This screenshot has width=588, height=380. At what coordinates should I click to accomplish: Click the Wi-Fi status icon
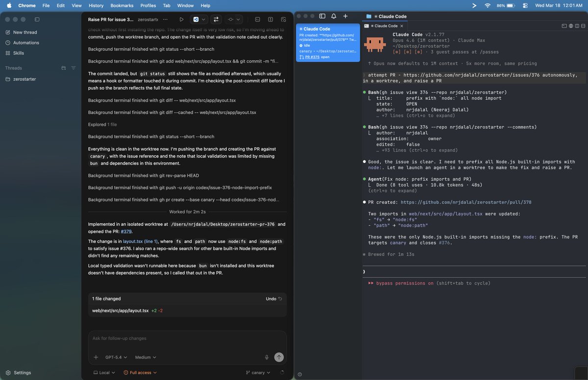(x=488, y=5)
